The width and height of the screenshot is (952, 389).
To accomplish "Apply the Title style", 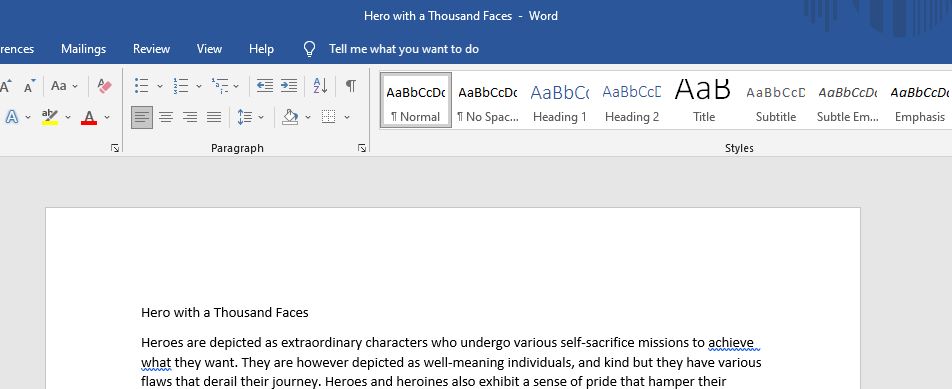I will (x=704, y=100).
